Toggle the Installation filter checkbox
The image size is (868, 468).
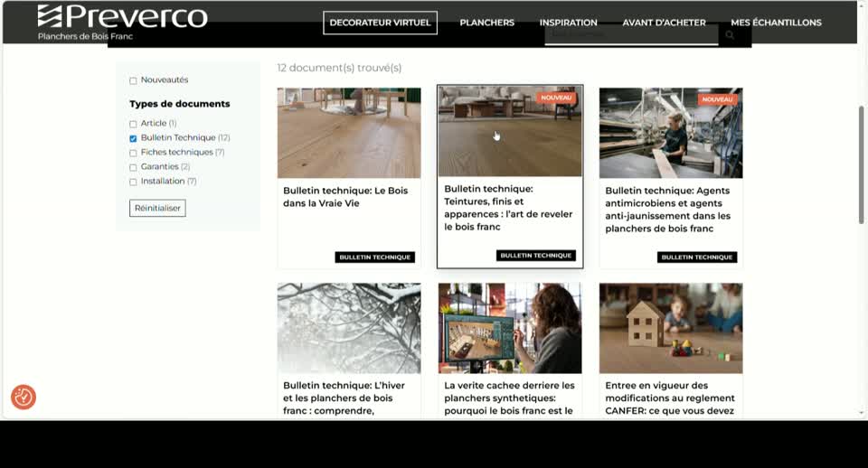[133, 182]
